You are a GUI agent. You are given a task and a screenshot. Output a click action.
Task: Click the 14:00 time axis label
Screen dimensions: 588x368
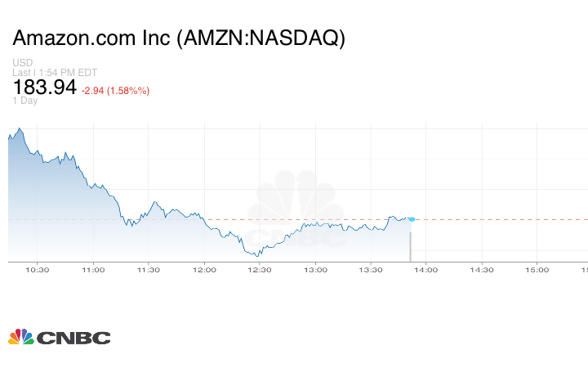tap(426, 269)
